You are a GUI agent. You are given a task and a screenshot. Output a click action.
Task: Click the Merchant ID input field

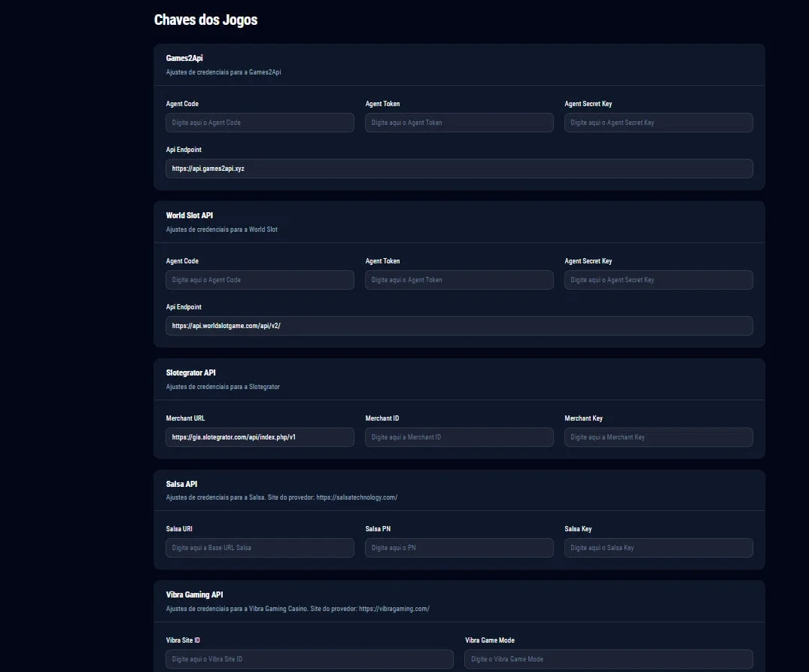click(x=459, y=437)
